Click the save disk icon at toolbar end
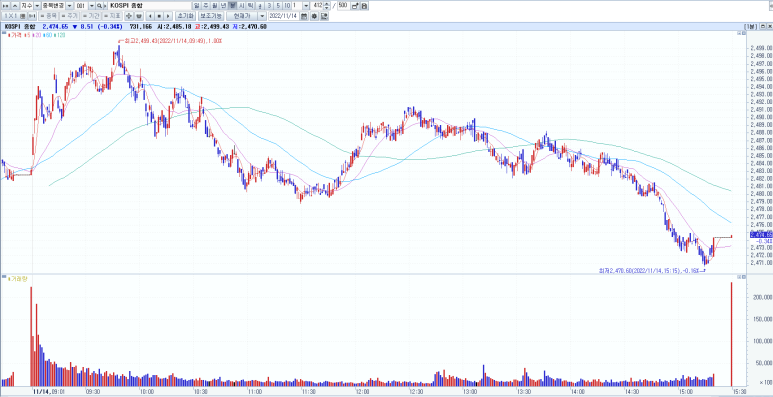 coord(364,6)
